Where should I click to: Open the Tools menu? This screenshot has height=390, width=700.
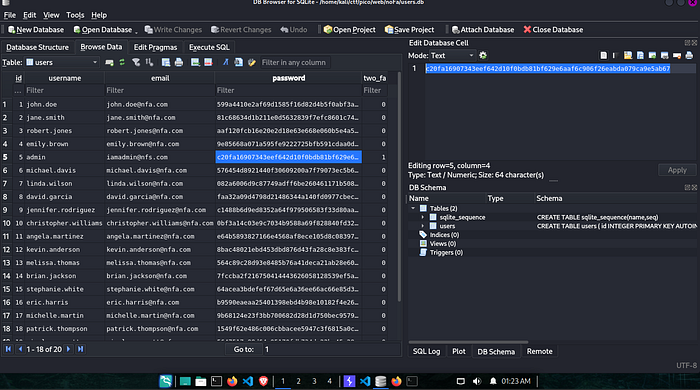tap(75, 15)
